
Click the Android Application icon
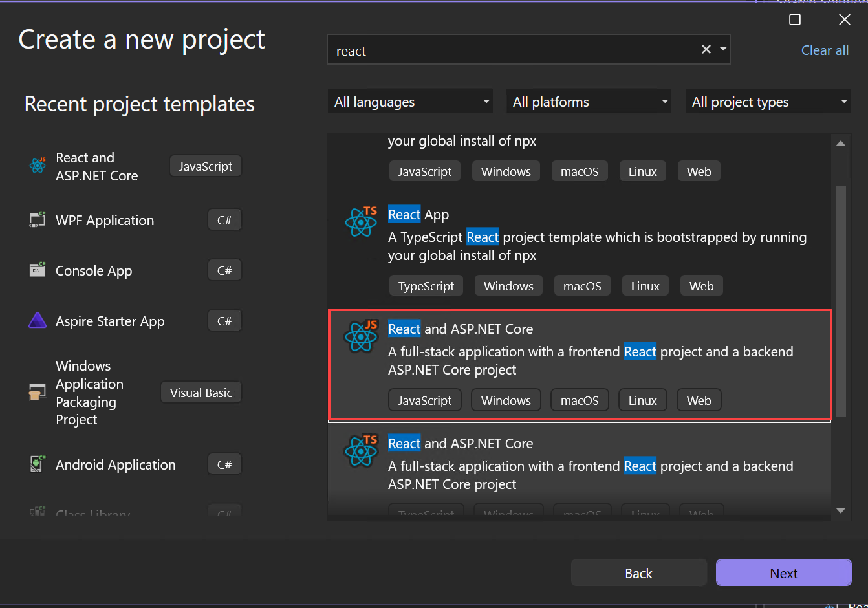(37, 463)
